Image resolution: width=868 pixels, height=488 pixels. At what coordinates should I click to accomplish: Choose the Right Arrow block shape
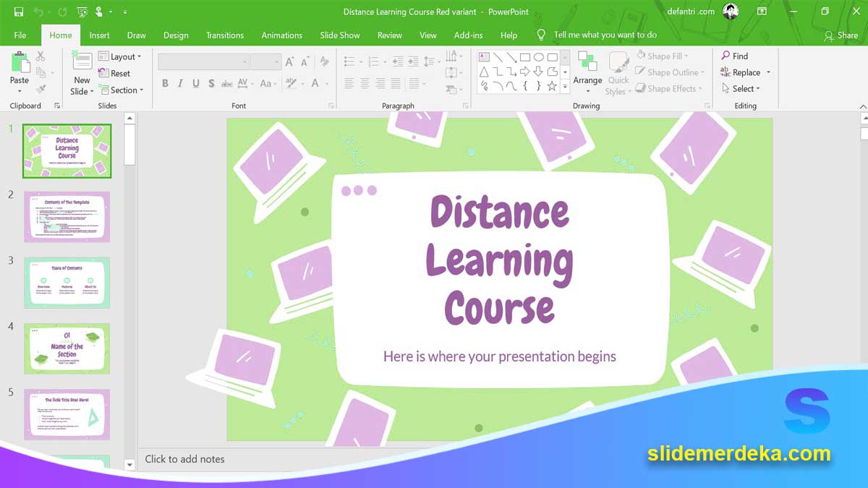(525, 72)
